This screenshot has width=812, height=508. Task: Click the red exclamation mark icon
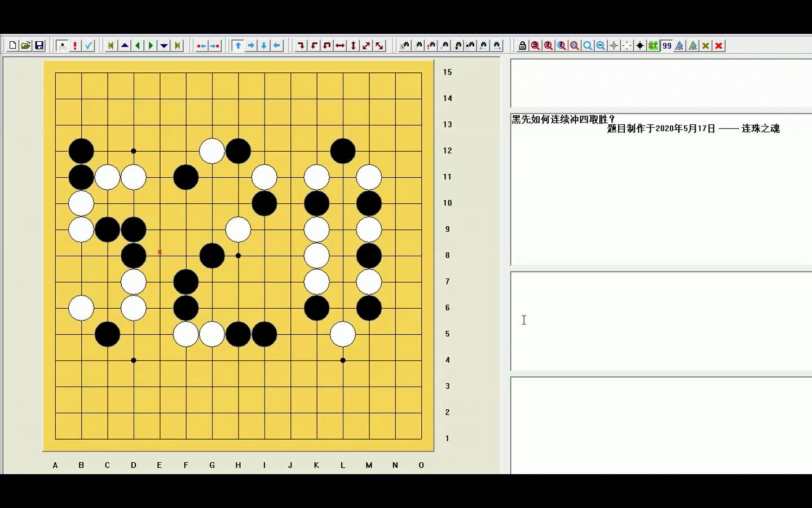pyautogui.click(x=75, y=46)
